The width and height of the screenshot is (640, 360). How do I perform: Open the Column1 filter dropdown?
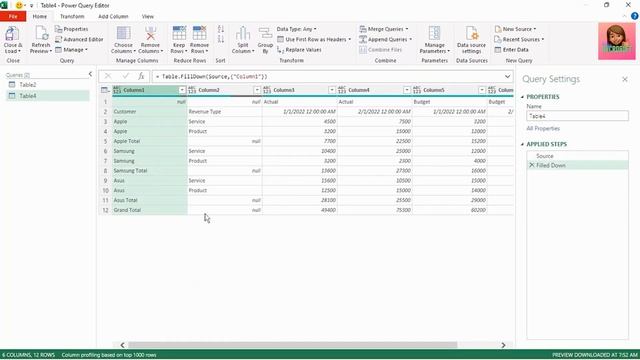point(182,90)
